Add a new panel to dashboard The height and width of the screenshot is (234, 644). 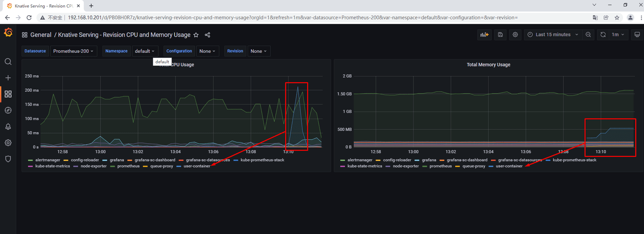coord(485,35)
